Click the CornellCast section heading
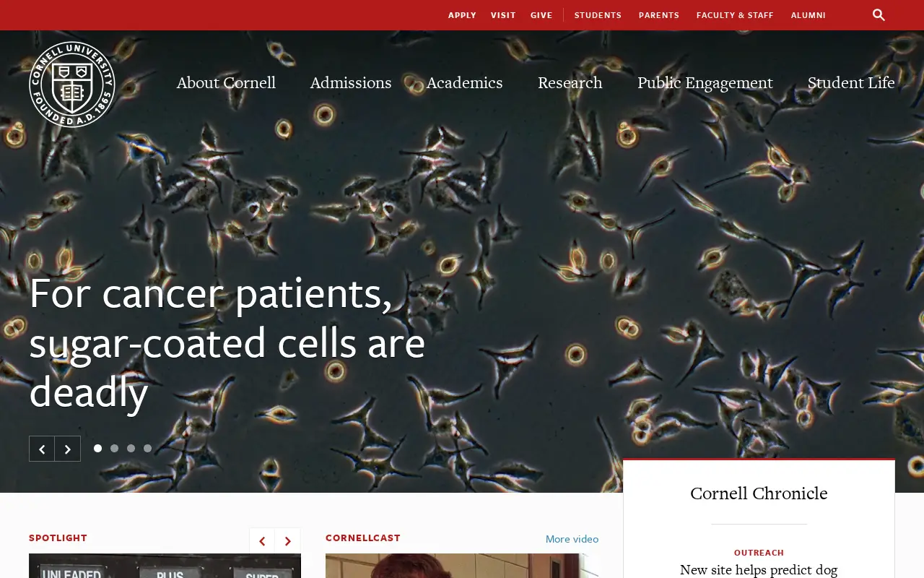The height and width of the screenshot is (578, 924). [x=363, y=538]
